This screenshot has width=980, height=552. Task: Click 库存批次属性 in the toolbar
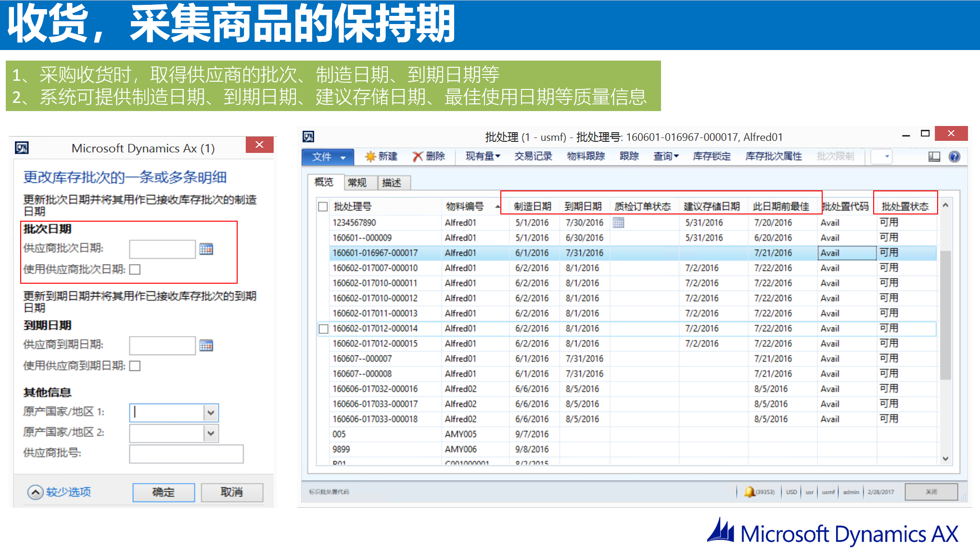[774, 156]
